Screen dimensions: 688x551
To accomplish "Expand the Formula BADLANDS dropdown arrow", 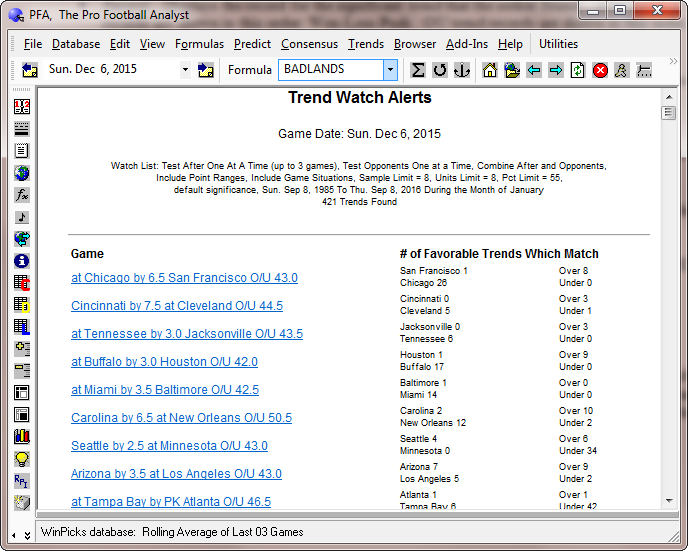I will (x=390, y=70).
